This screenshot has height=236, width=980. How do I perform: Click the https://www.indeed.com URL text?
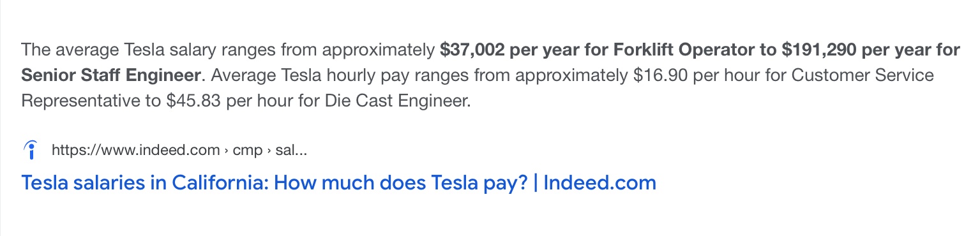pyautogui.click(x=135, y=150)
